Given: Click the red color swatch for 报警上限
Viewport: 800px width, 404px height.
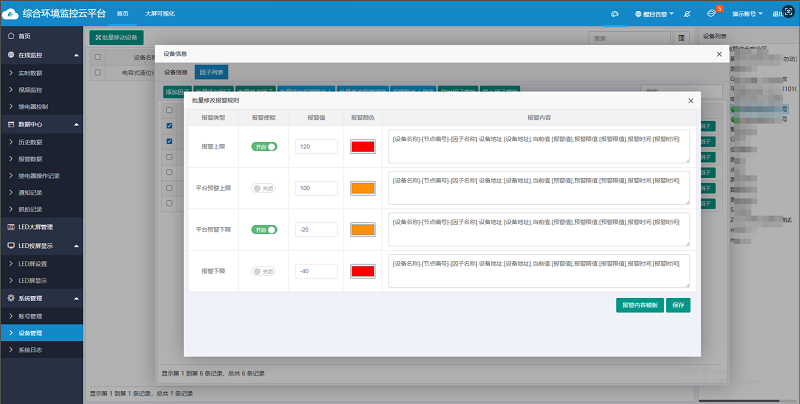Looking at the screenshot, I should (362, 147).
